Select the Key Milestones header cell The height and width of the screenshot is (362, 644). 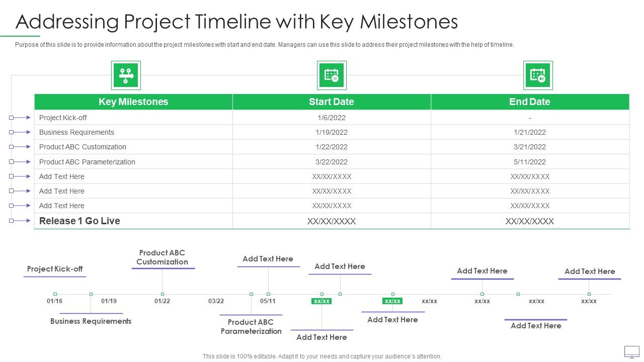click(x=133, y=102)
